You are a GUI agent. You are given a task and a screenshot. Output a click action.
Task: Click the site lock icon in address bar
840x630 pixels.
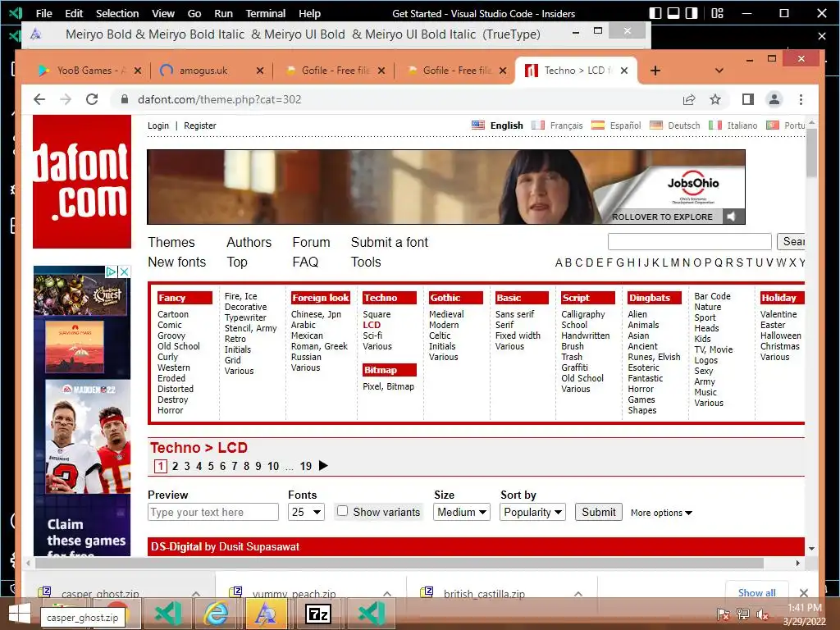pos(125,99)
